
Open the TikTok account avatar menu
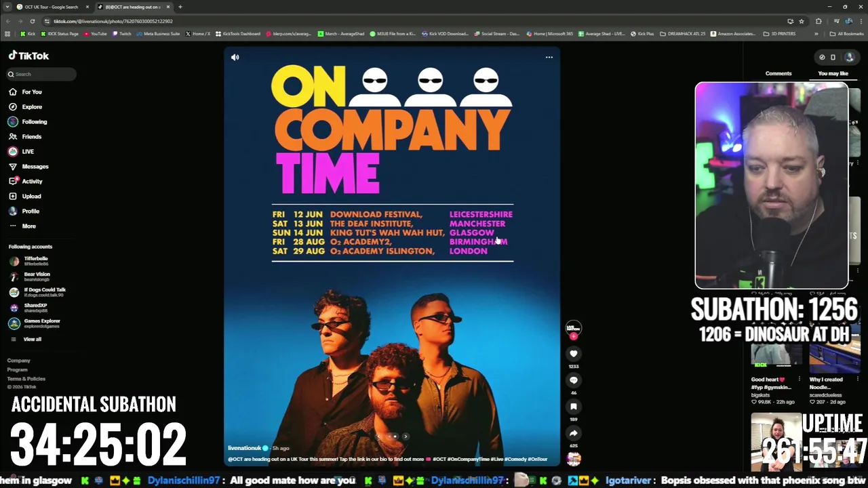pos(849,57)
